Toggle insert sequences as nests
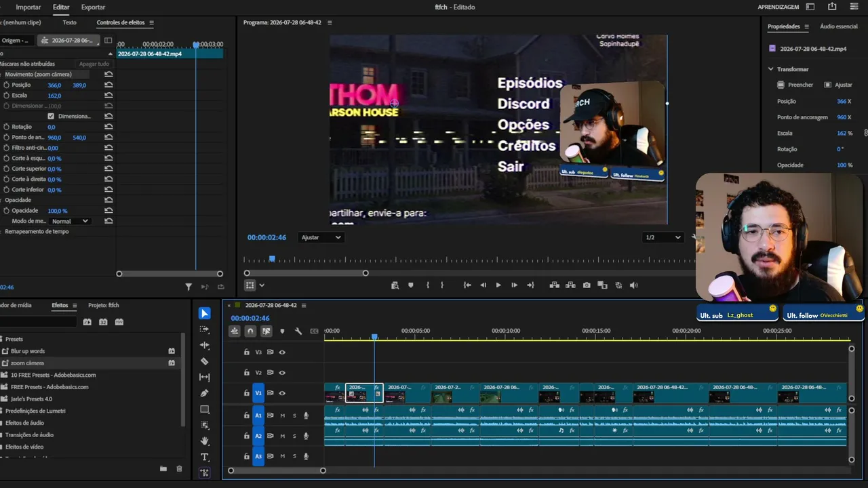The height and width of the screenshot is (488, 868). pyautogui.click(x=234, y=331)
